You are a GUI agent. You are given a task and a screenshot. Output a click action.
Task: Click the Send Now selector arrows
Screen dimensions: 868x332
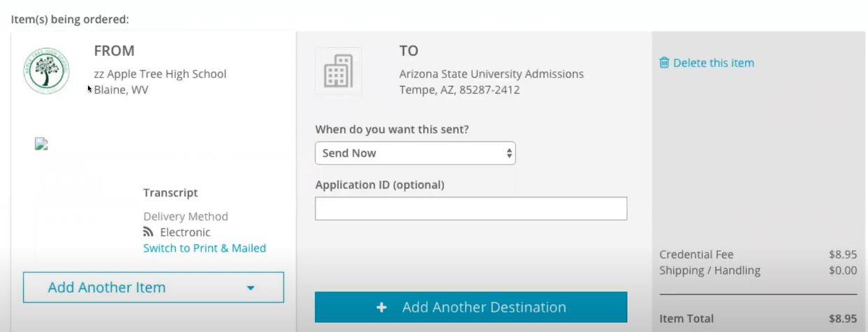509,153
